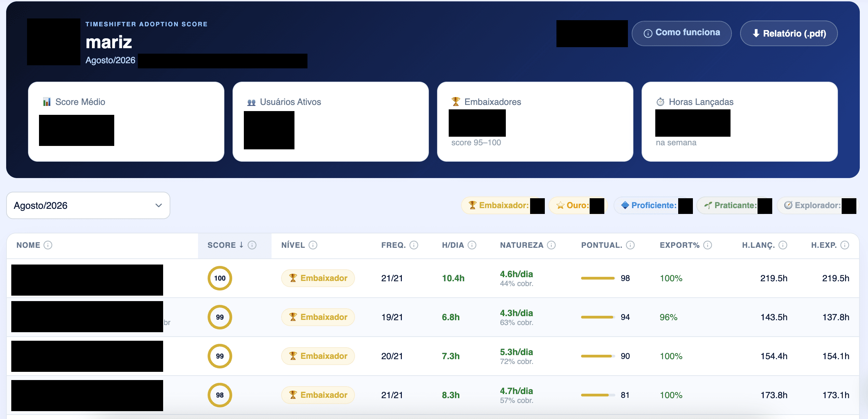Click the info icon next to SCORE
The width and height of the screenshot is (868, 419).
252,245
